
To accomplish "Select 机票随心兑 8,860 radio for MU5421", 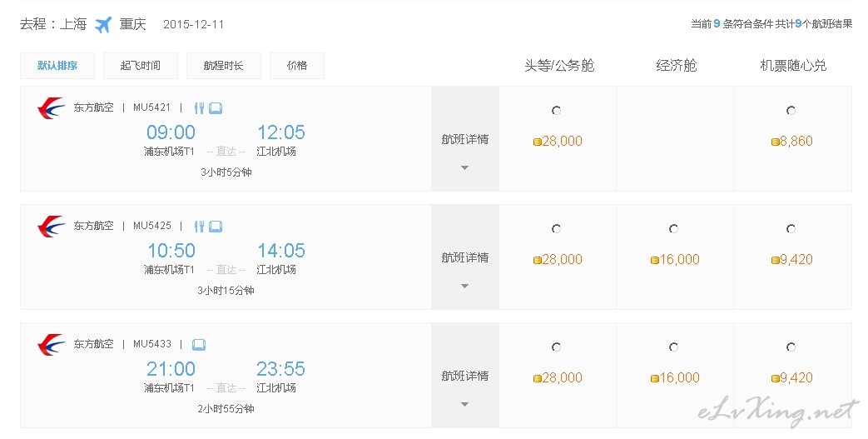I will (x=791, y=110).
